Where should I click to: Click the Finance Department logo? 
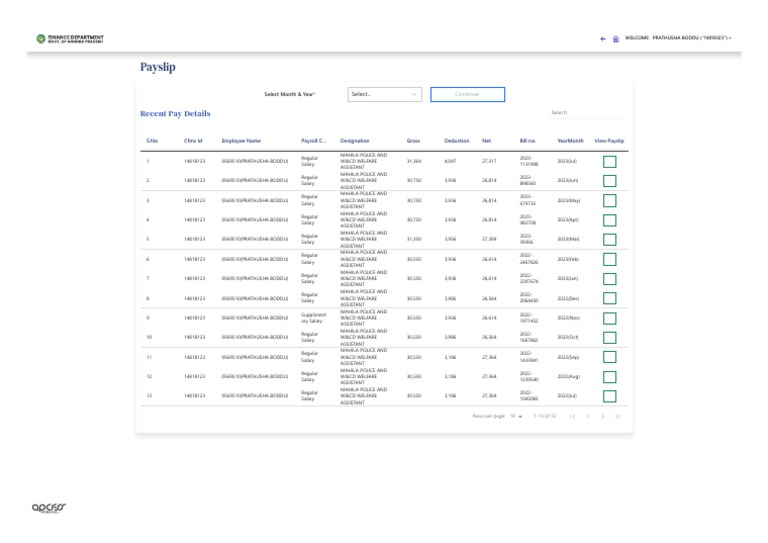[69, 39]
